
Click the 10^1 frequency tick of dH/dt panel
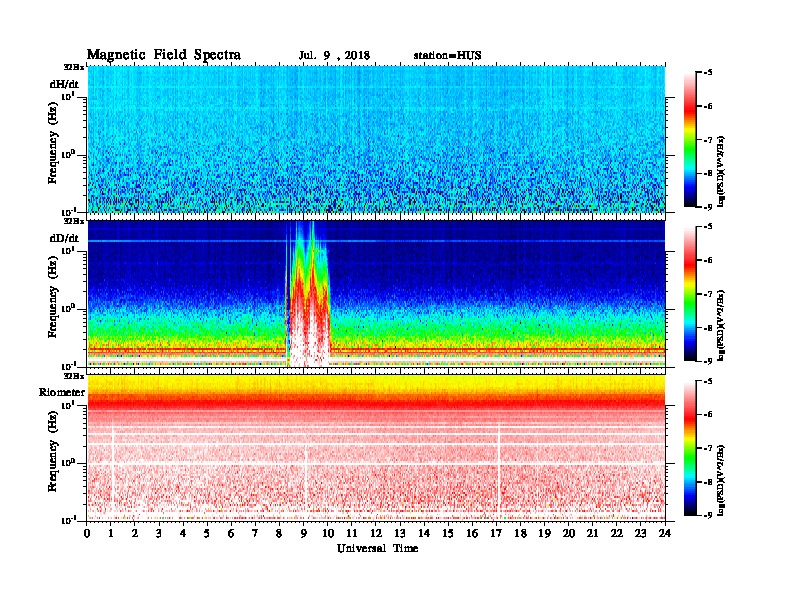(x=68, y=95)
